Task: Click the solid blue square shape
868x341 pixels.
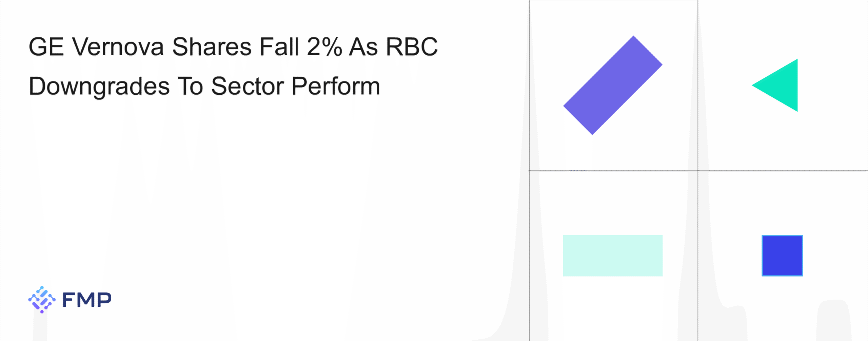Action: pos(782,255)
